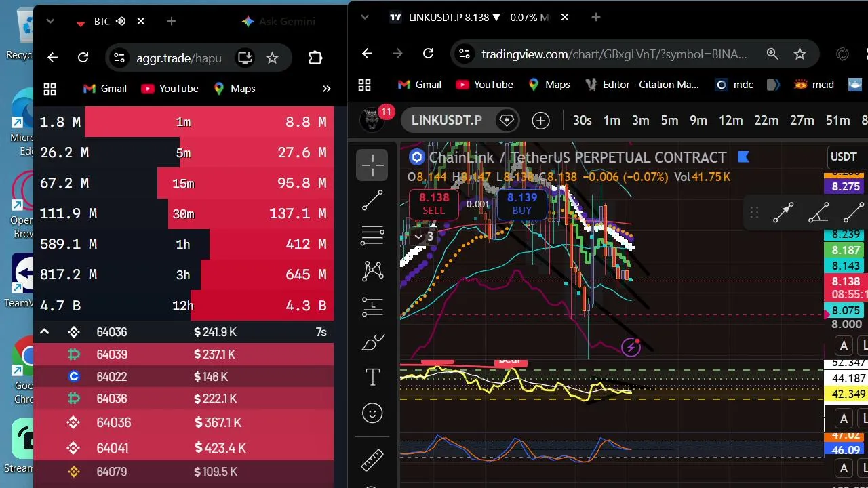The width and height of the screenshot is (868, 488).
Task: Click zoom magnifier in TradingView address bar
Action: [x=772, y=54]
